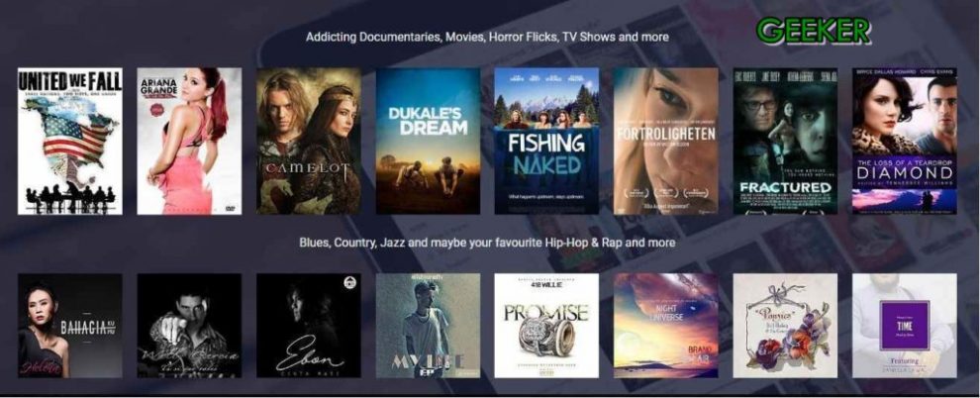Screen dimensions: 980x398
Task: Open the Fractured movie poster
Action: pyautogui.click(x=786, y=142)
